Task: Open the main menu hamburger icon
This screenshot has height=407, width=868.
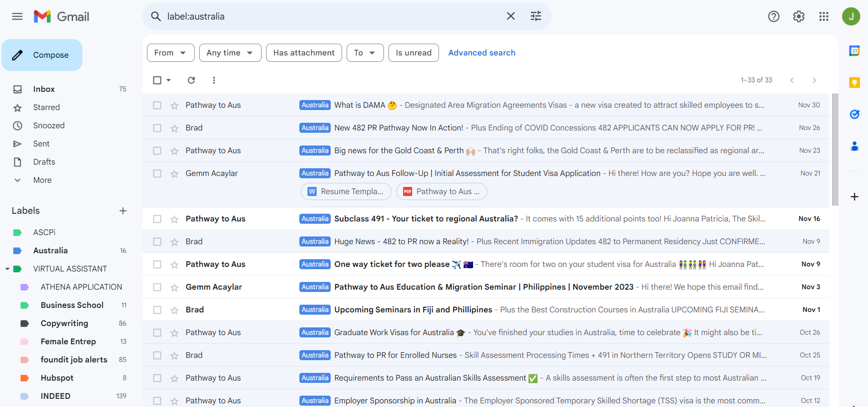Action: [17, 17]
